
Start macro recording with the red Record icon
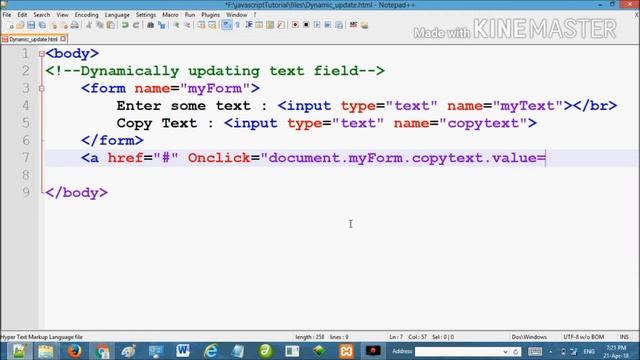tap(295, 25)
